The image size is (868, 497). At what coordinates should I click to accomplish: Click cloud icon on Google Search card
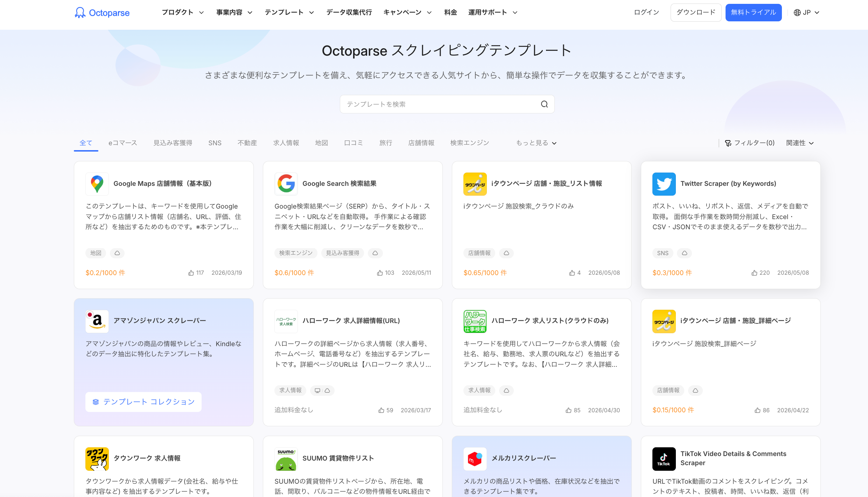[375, 253]
